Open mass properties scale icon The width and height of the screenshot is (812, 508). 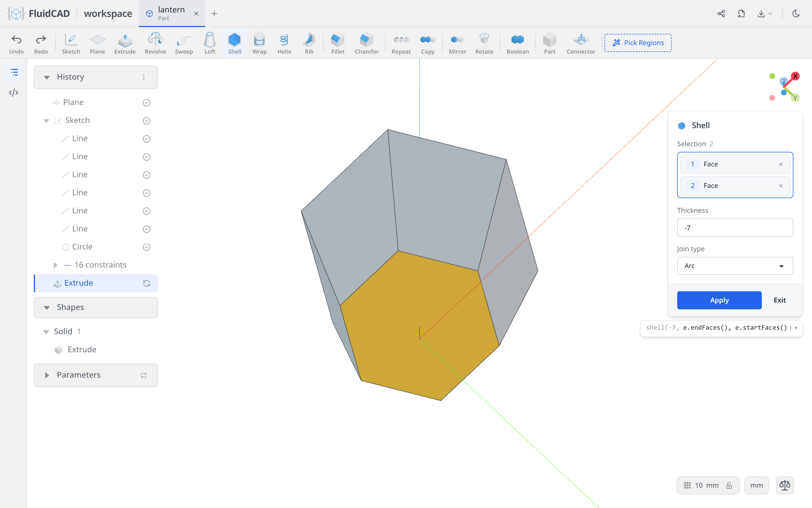[785, 485]
